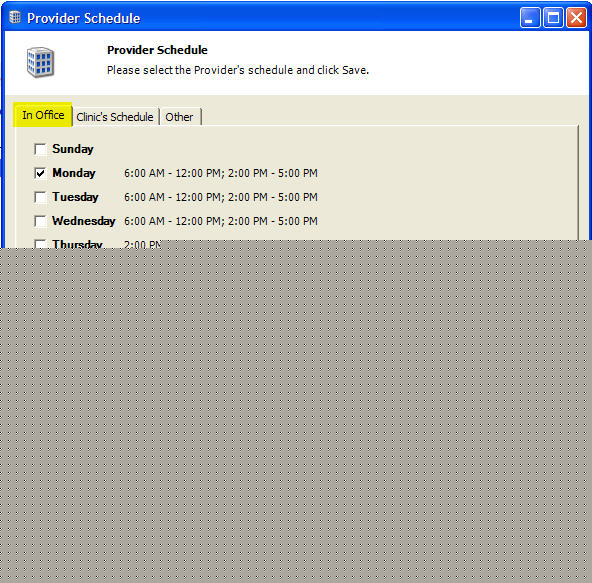Open the Clinic's Schedule tab
The width and height of the screenshot is (592, 583).
[115, 117]
